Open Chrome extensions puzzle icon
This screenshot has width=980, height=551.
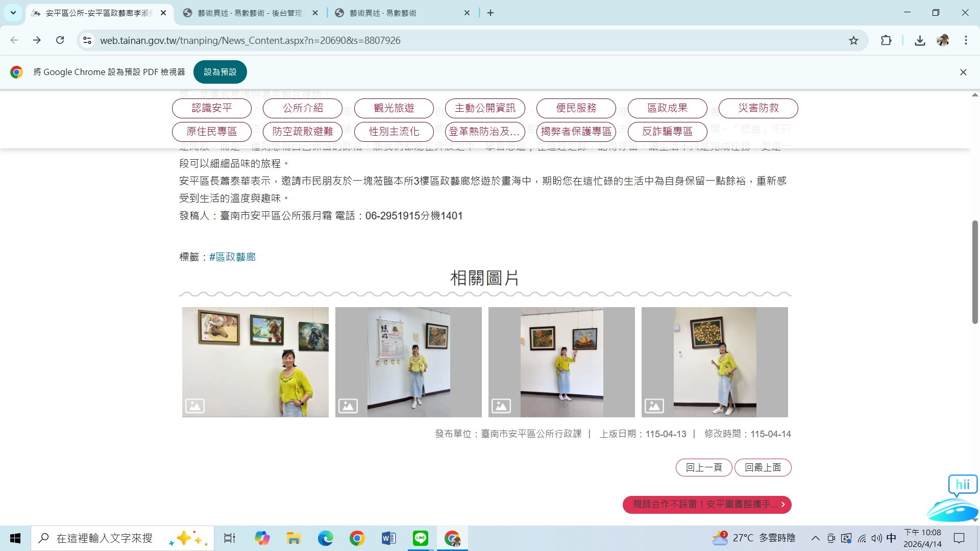[x=886, y=40]
